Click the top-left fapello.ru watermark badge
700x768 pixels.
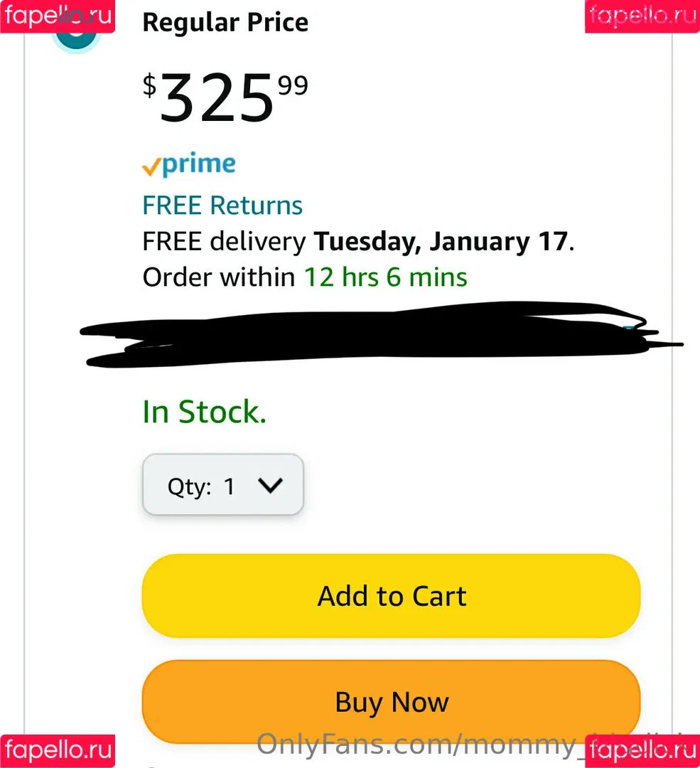(x=58, y=16)
